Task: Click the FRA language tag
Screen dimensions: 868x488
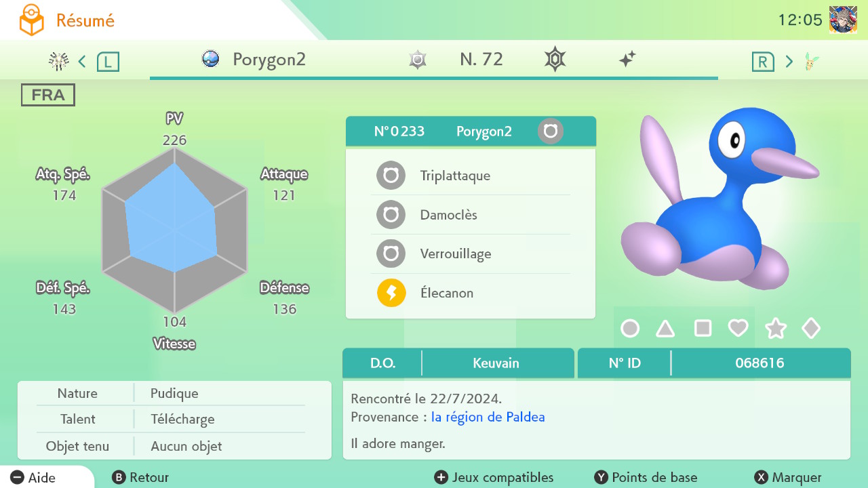Action: pyautogui.click(x=48, y=95)
